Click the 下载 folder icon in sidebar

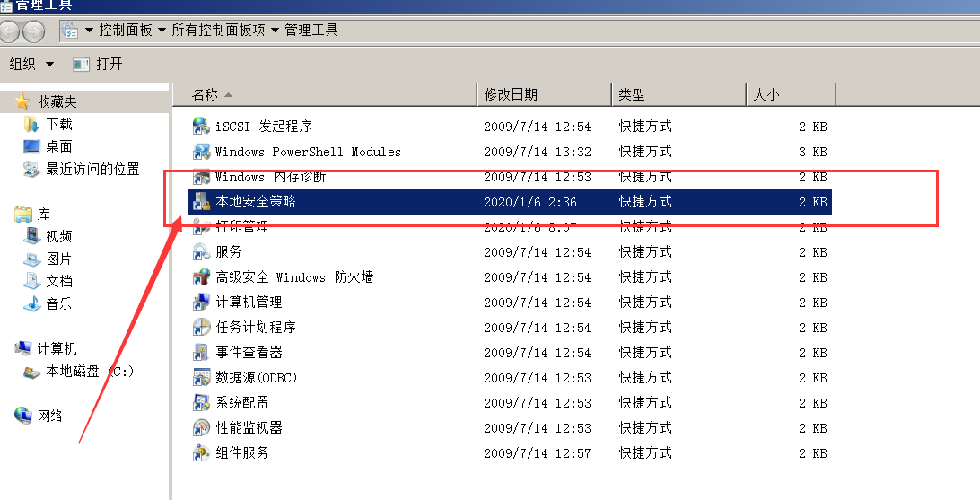click(31, 124)
